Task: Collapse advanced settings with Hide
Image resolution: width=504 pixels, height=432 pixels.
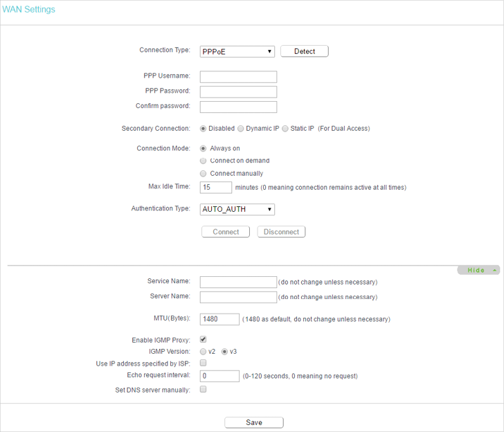Action: [478, 270]
